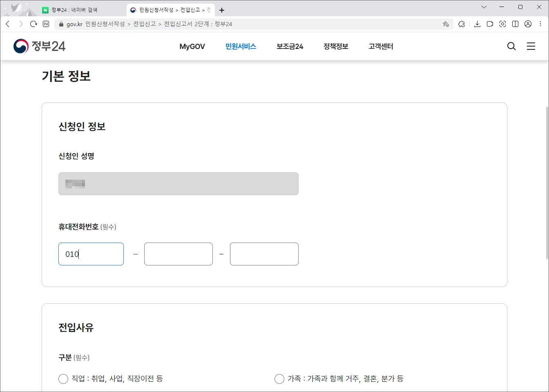Viewport: 549px width, 392px height.
Task: Click the video sidebar icon in toolbar
Action: point(490,24)
